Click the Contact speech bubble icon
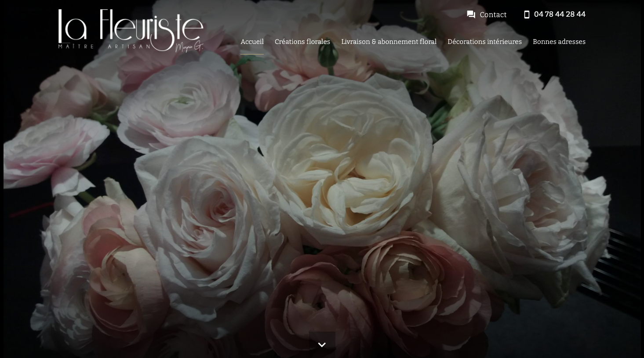This screenshot has width=644, height=358. [x=471, y=15]
